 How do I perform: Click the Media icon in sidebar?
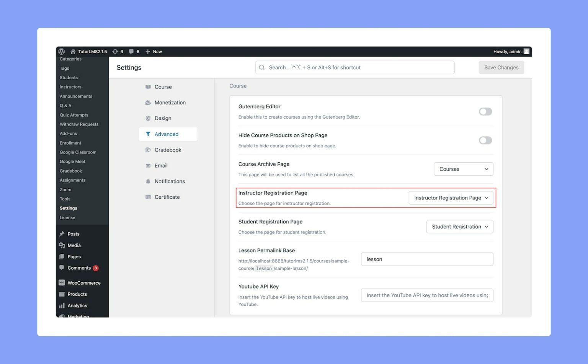pos(62,245)
